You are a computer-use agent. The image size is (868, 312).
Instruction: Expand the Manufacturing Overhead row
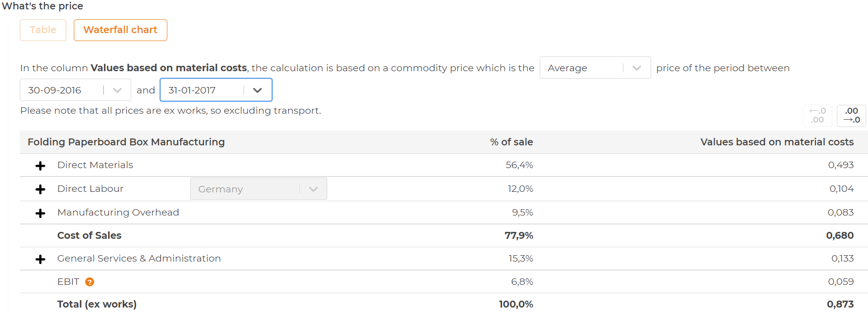pos(40,213)
